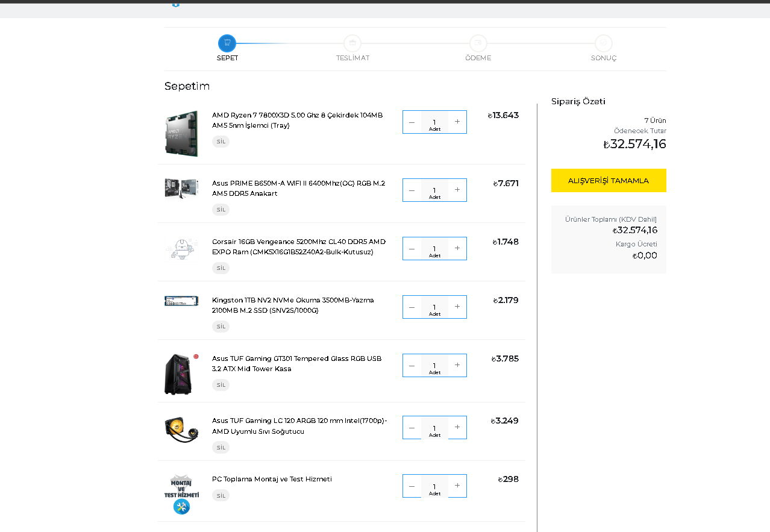Click quantity field for AMD Ryzen 7 7800X3D
Image resolution: width=770 pixels, height=532 pixels.
[434, 122]
